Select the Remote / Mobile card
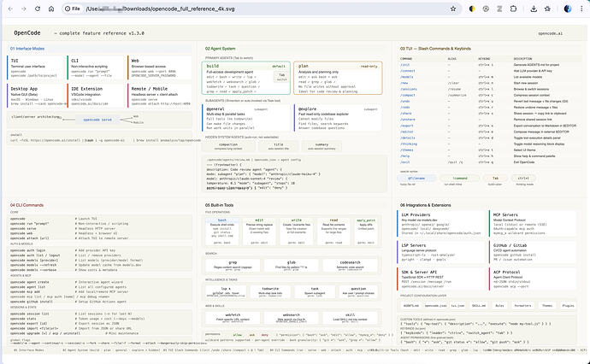The image size is (590, 364). point(160,96)
